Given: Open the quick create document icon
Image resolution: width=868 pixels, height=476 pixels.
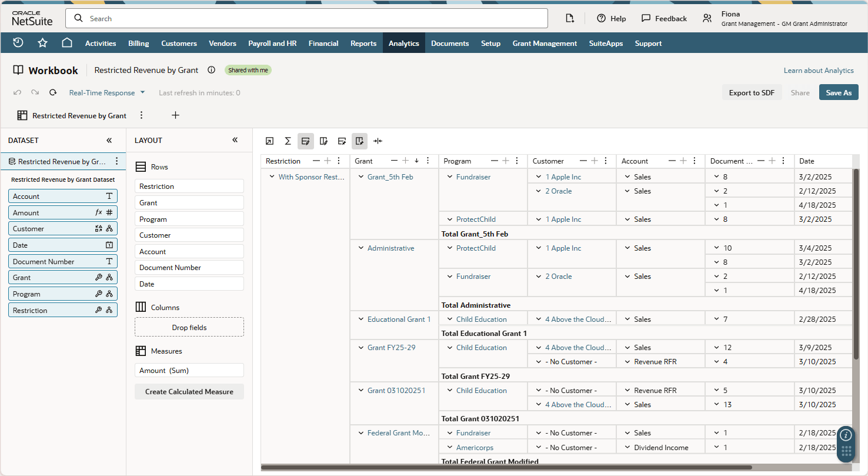Looking at the screenshot, I should click(x=569, y=18).
